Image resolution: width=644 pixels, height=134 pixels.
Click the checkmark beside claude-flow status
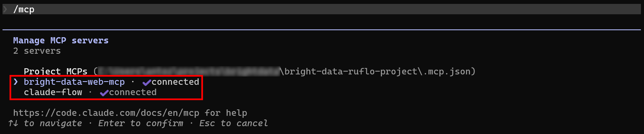(104, 93)
